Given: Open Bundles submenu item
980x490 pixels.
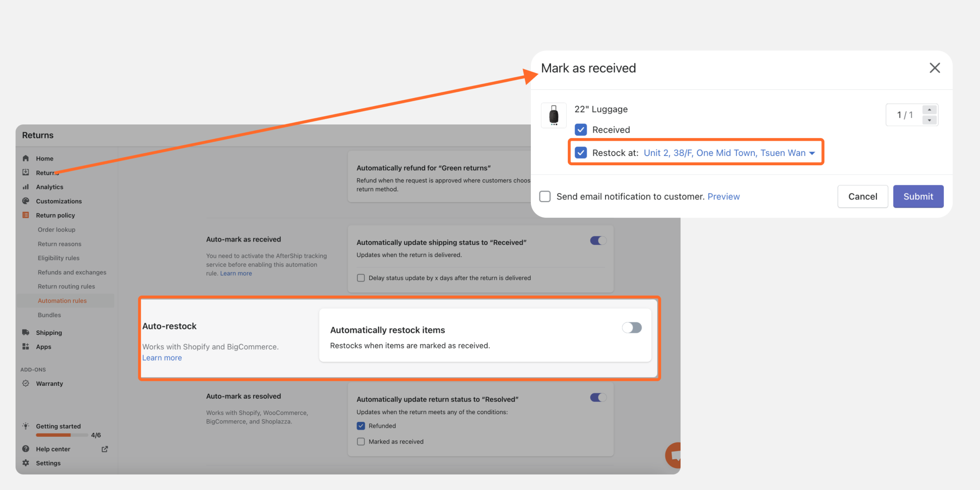Looking at the screenshot, I should 49,315.
